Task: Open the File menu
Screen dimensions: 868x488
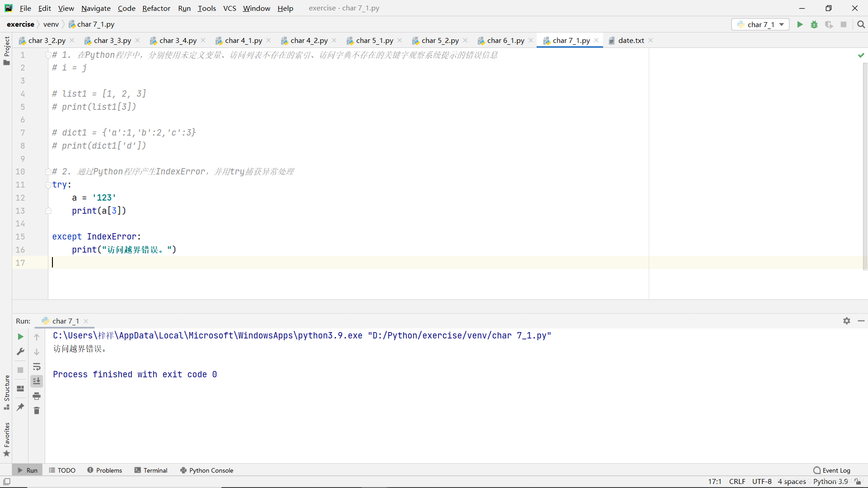Action: point(25,8)
